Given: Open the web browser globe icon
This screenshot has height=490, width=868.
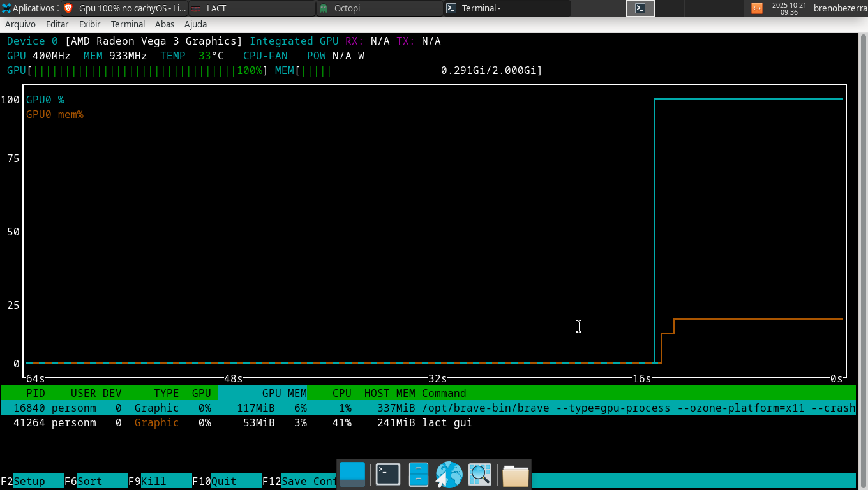Looking at the screenshot, I should (449, 475).
